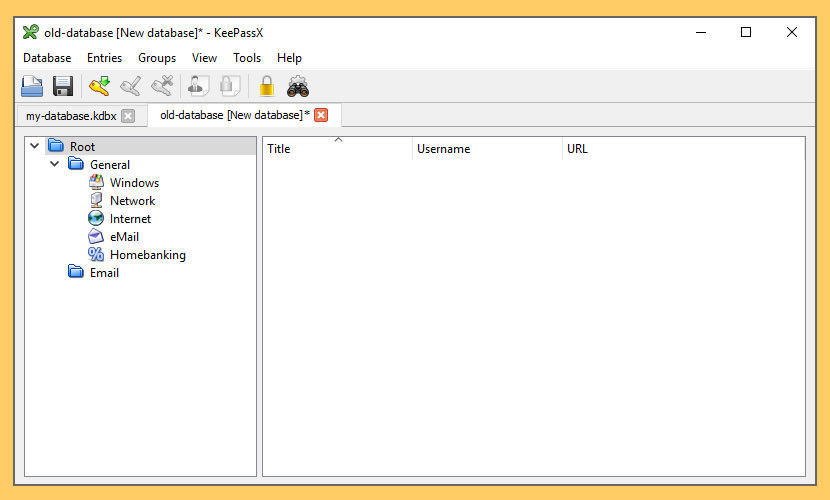Click the General group folder icon
Viewport: 830px width, 500px height.
click(x=76, y=164)
